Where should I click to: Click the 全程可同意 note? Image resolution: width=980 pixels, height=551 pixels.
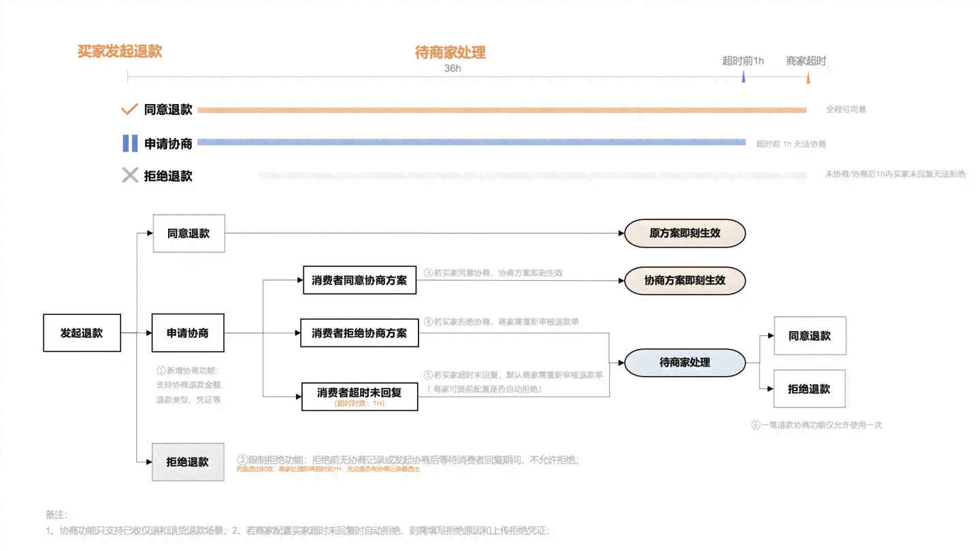coord(846,109)
